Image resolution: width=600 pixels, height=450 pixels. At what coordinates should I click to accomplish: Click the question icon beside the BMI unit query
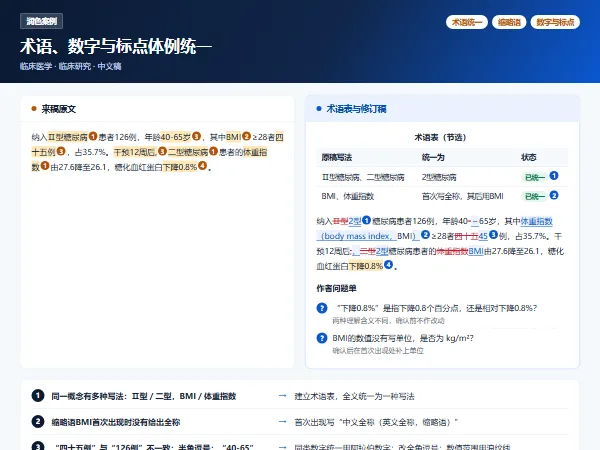point(322,338)
